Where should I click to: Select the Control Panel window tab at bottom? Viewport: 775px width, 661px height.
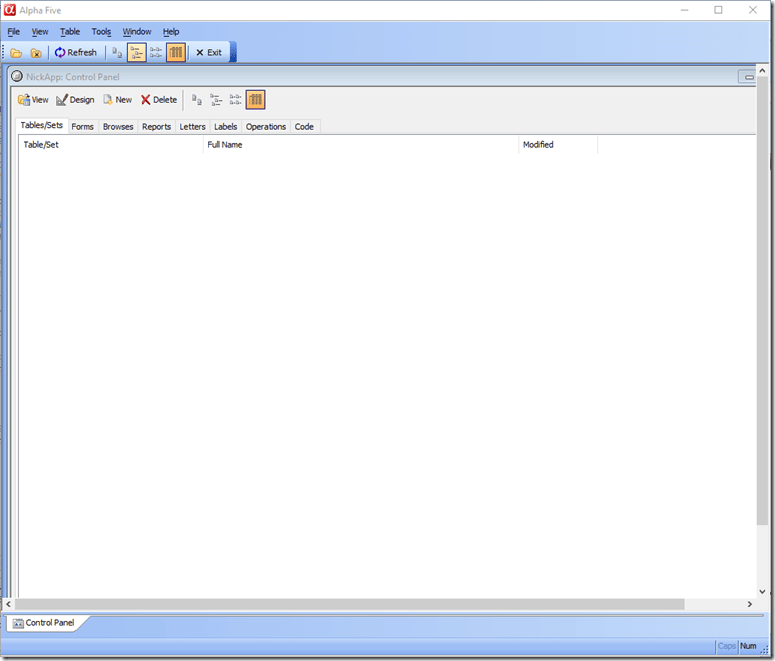click(44, 623)
